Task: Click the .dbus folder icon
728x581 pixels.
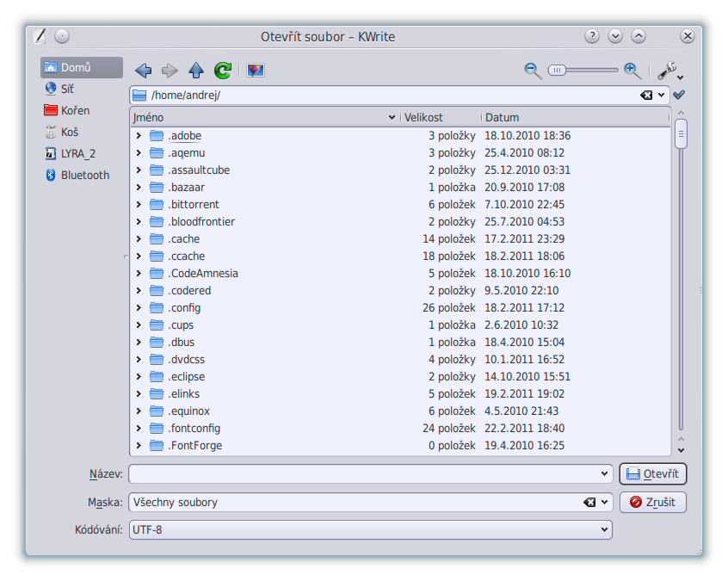Action: tap(157, 342)
